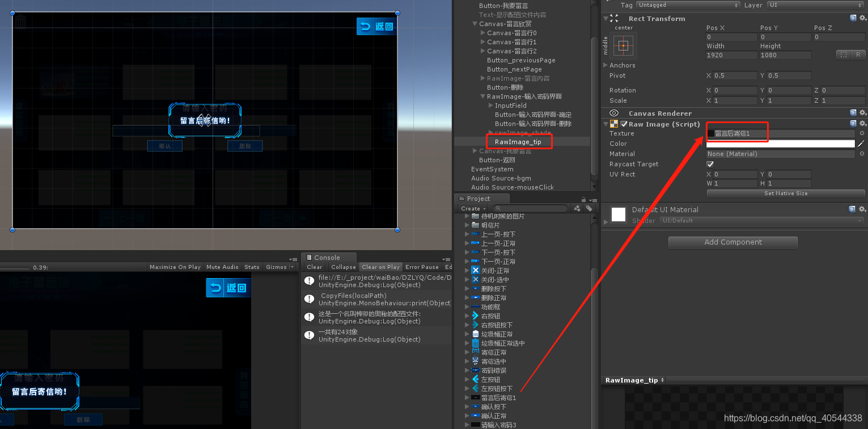Click the Rect Transform help icon
Viewport: 868px width, 429px height.
(x=853, y=18)
